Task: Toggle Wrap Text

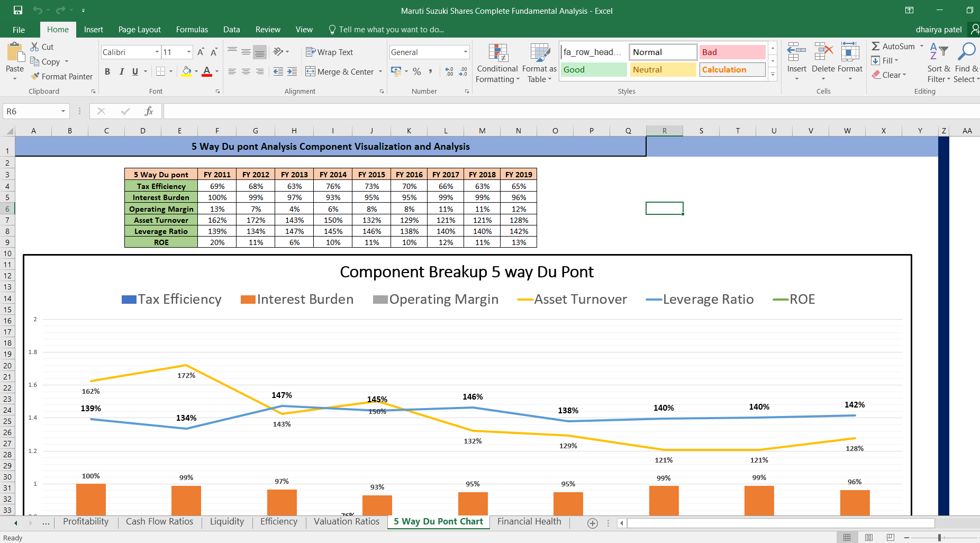Action: [329, 52]
